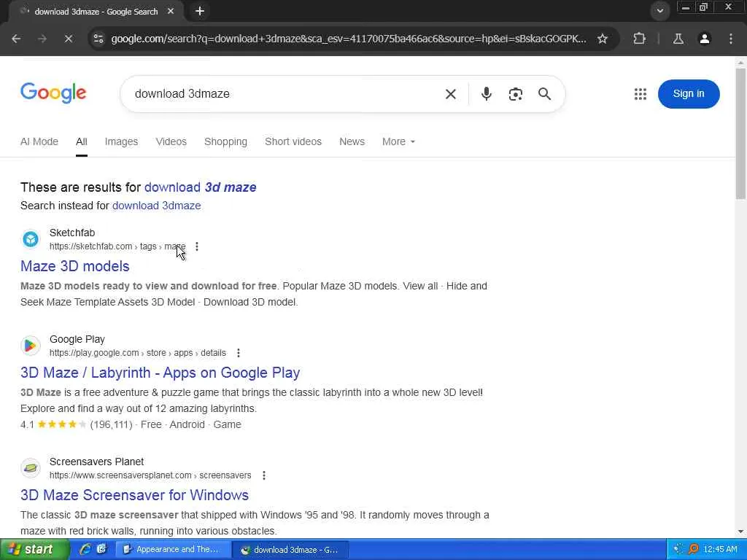Image resolution: width=747 pixels, height=560 pixels.
Task: Open the Google apps grid
Action: [x=640, y=94]
